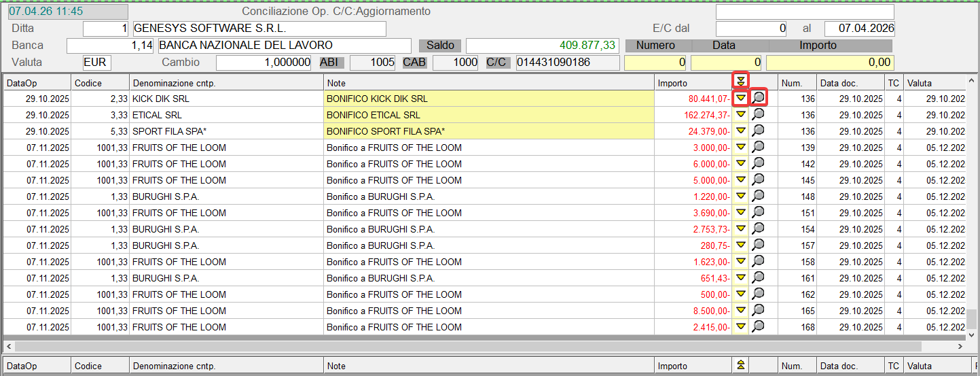Click yellow down arrow in ETICAL SRL row
The image size is (980, 376).
[740, 115]
